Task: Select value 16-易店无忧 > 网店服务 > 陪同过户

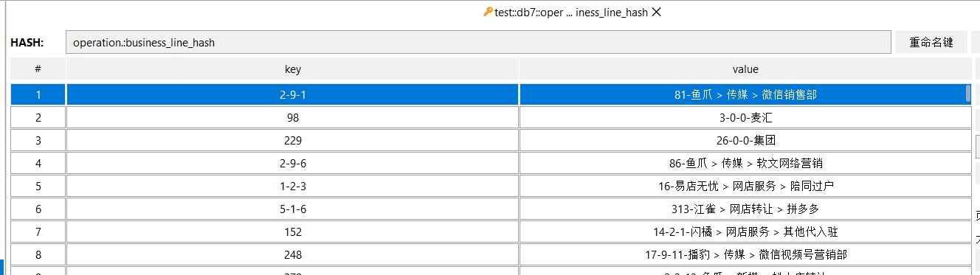Action: pyautogui.click(x=745, y=186)
